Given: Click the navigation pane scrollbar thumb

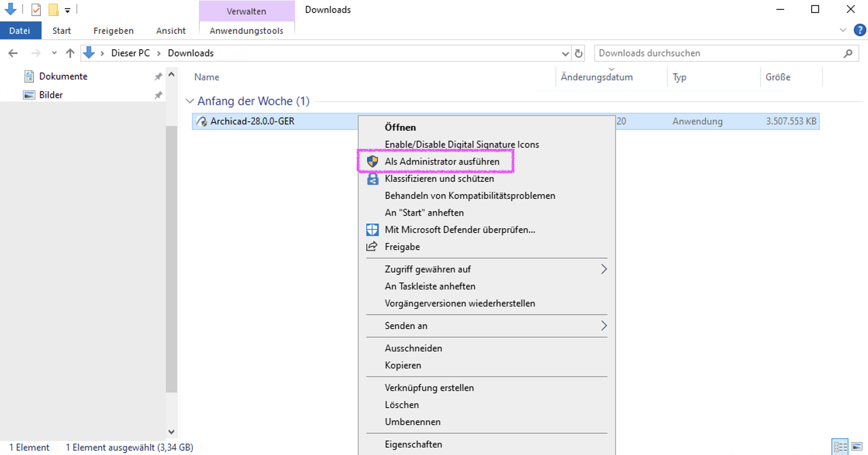Looking at the screenshot, I should pos(171,259).
